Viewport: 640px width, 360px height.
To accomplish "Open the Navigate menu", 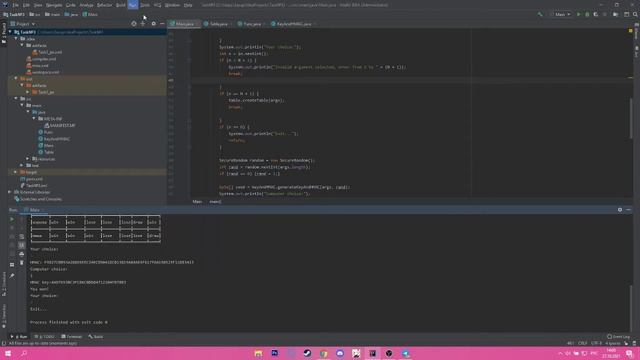I will [x=54, y=5].
